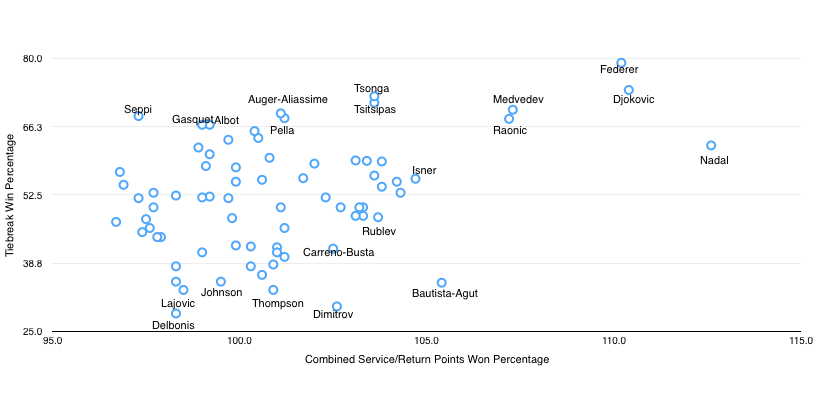Image resolution: width=818 pixels, height=416 pixels.
Task: Select the Delbonis data point
Action: pos(176,314)
